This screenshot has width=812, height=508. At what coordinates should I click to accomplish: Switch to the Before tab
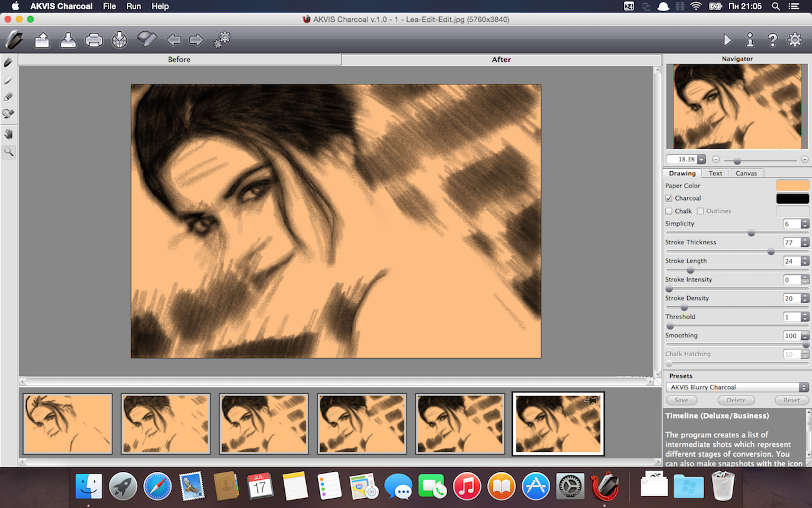tap(179, 59)
